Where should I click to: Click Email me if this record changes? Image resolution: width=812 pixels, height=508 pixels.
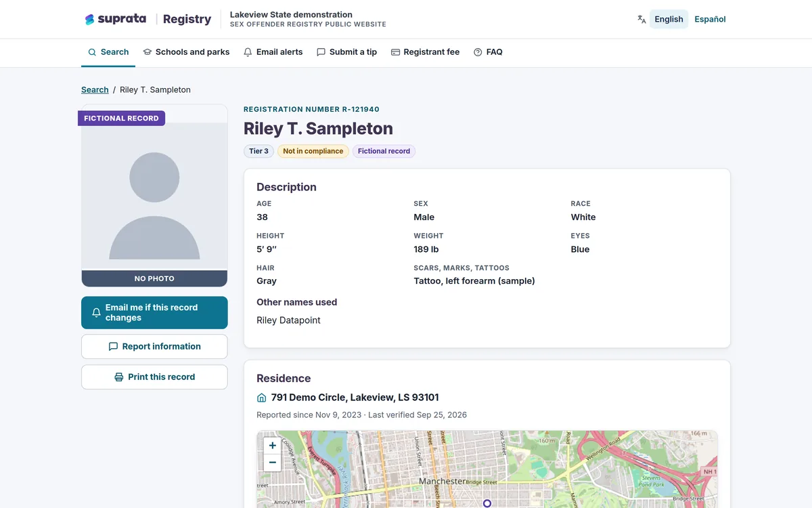click(x=154, y=312)
